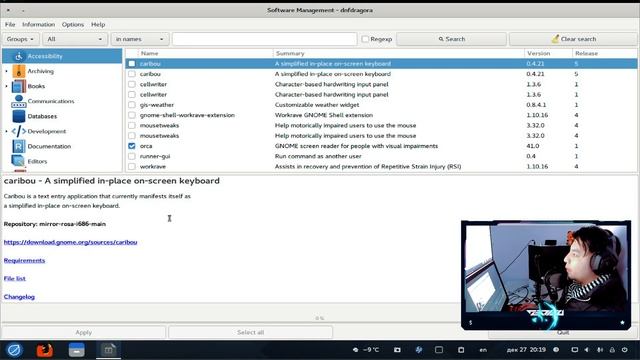Switch keyboard layout via 'en' indicator
640x360 pixels.
[x=483, y=350]
